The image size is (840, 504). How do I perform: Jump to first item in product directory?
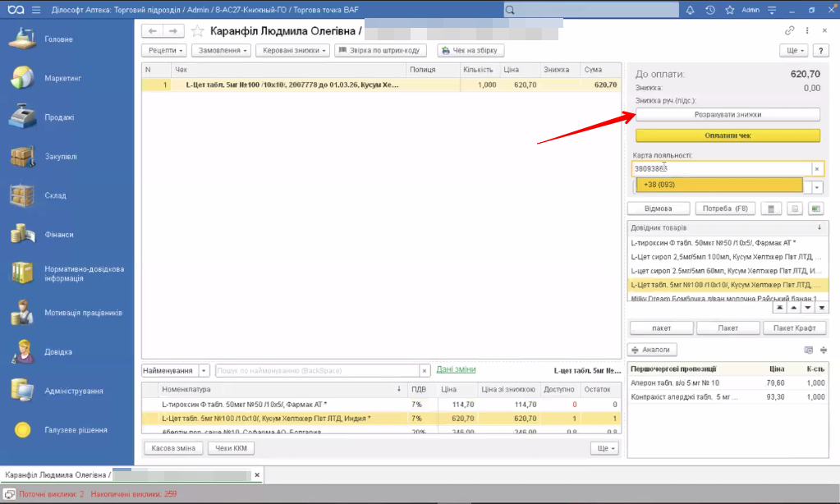779,307
